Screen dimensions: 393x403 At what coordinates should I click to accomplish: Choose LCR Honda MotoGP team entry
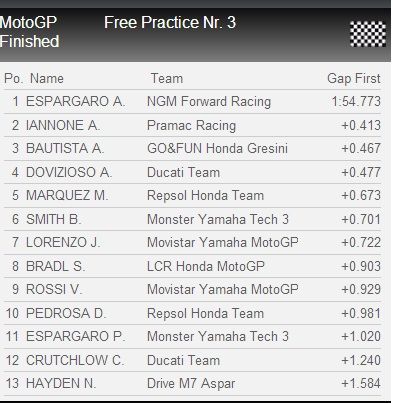point(206,266)
